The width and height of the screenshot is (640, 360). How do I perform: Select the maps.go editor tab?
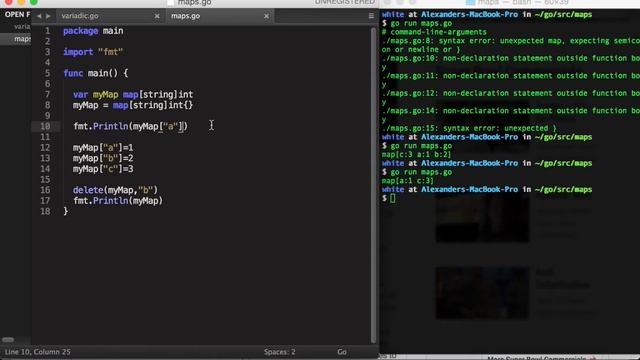tap(185, 16)
